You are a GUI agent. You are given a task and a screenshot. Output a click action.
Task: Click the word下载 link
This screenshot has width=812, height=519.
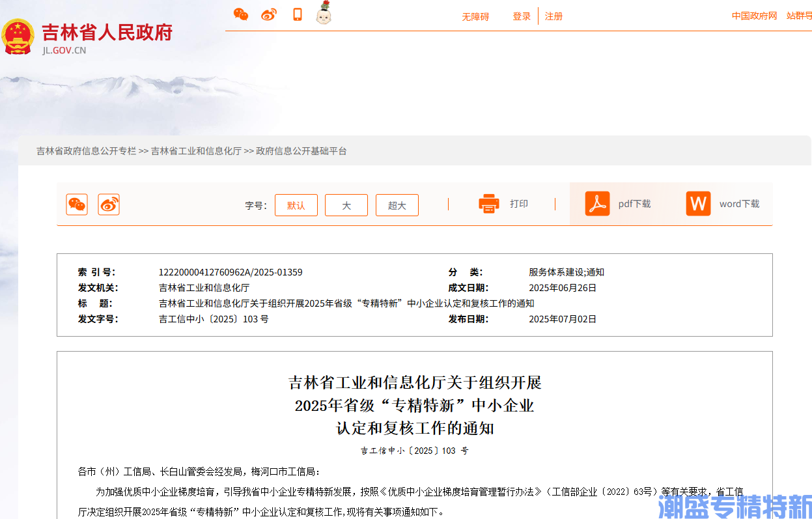coord(739,204)
